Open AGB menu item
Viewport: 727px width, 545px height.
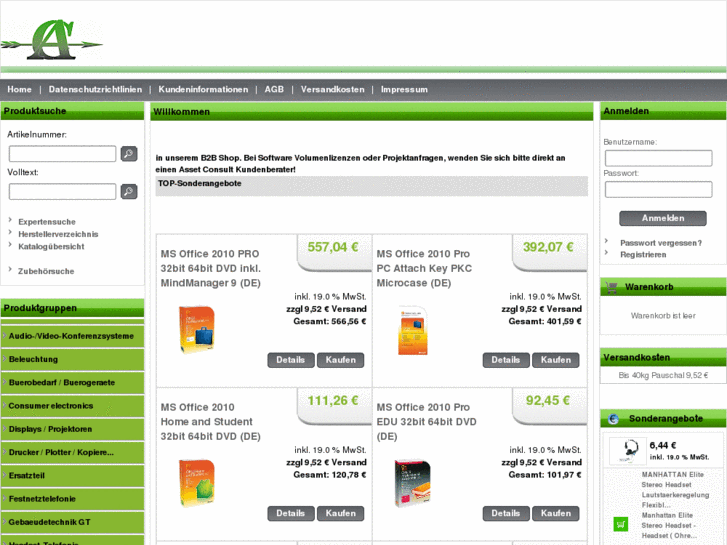pos(274,90)
